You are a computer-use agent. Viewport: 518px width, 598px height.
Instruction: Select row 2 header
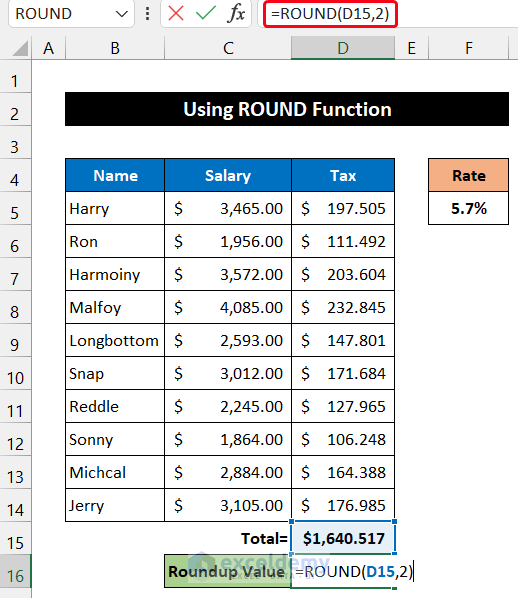point(15,109)
